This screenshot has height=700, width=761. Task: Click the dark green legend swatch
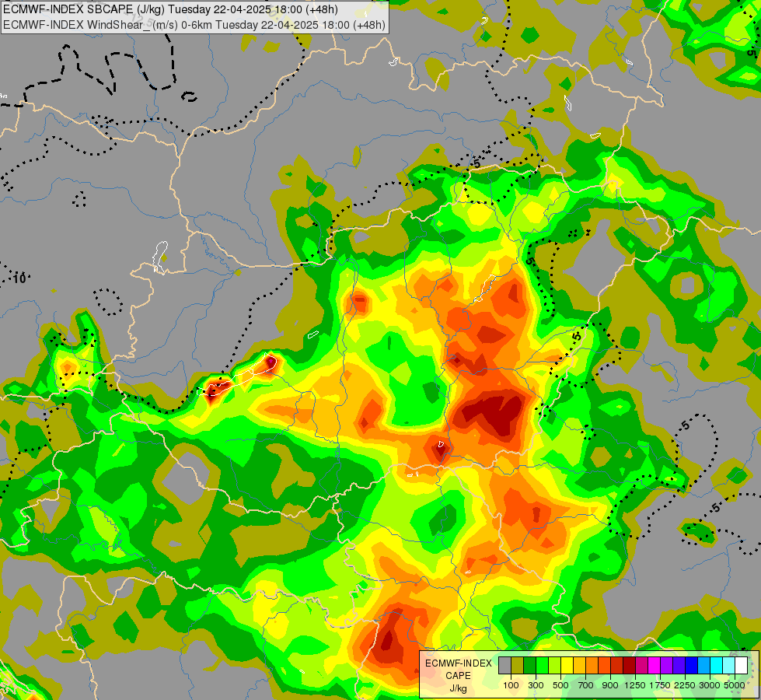(x=529, y=665)
